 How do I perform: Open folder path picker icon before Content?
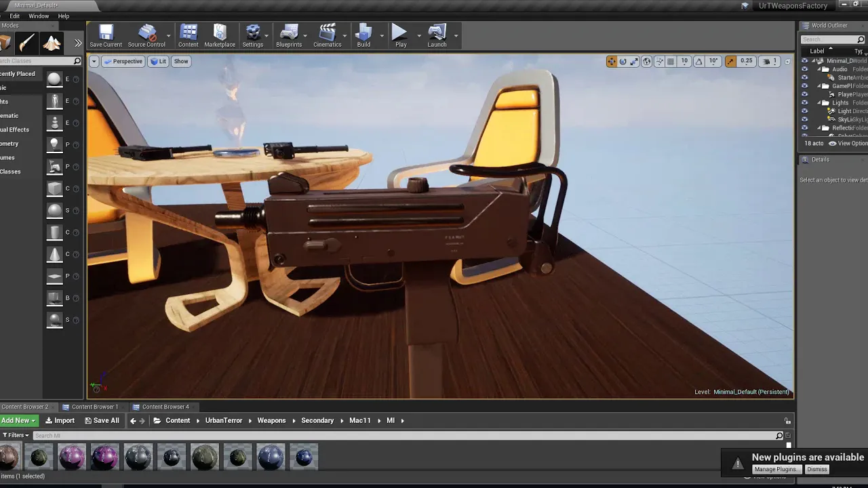coord(157,421)
